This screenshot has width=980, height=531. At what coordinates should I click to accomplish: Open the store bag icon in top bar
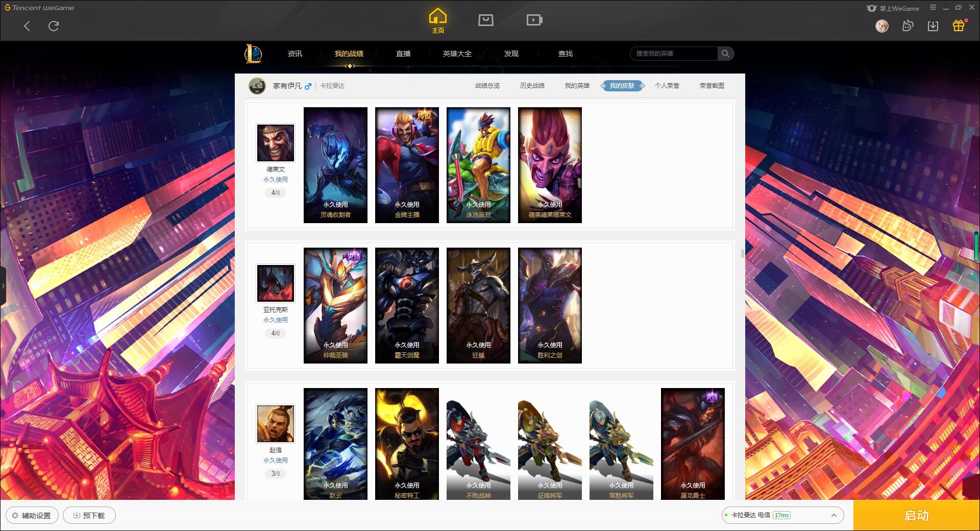pyautogui.click(x=485, y=20)
